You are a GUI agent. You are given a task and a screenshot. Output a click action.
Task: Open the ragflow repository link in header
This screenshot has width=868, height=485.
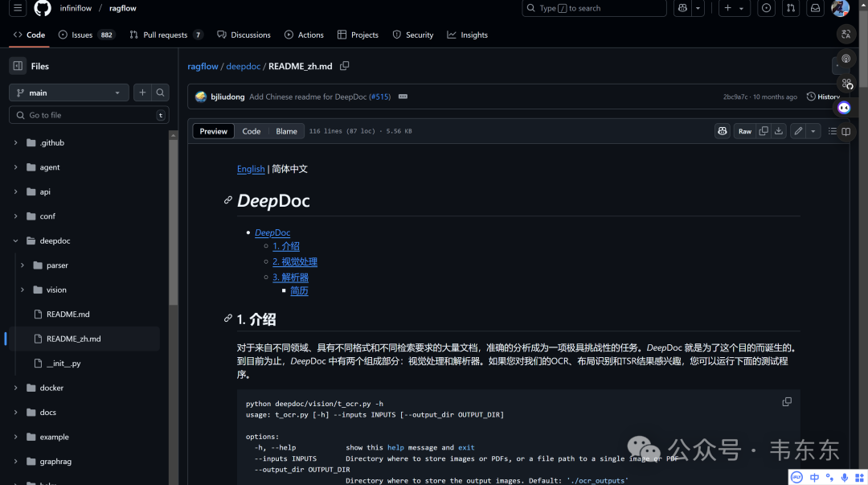click(x=123, y=8)
